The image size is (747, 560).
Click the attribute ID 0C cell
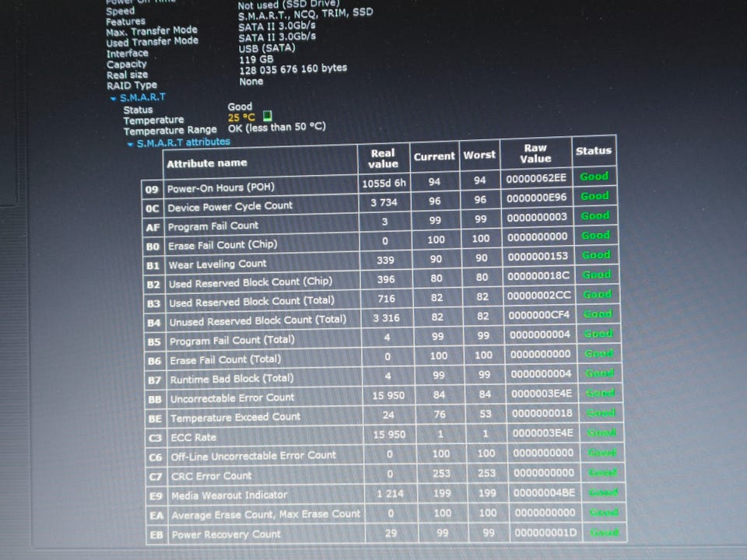(153, 208)
